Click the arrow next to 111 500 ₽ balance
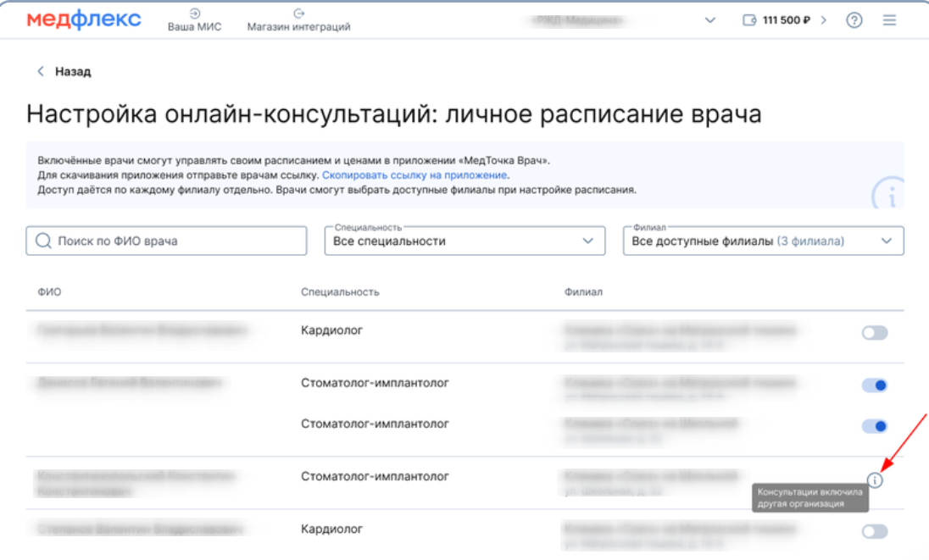The image size is (929, 560). click(823, 20)
